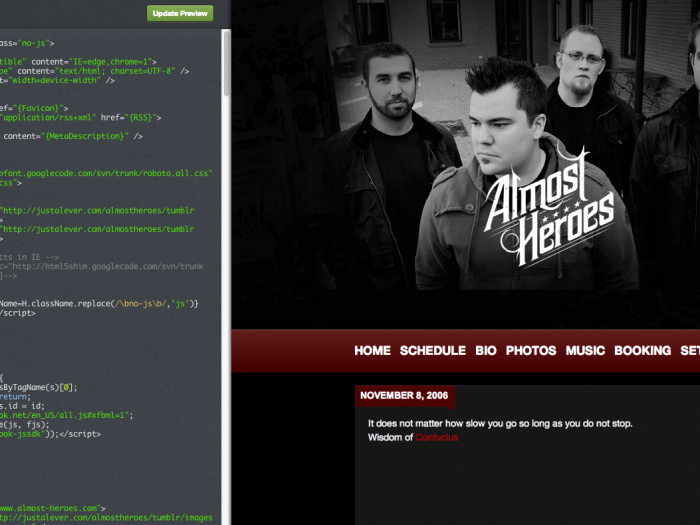700x525 pixels.
Task: Click the application/rss+xml code line
Action: point(81,117)
